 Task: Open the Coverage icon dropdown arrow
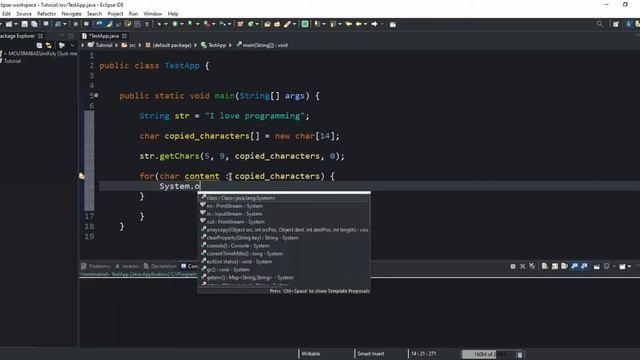pos(198,24)
